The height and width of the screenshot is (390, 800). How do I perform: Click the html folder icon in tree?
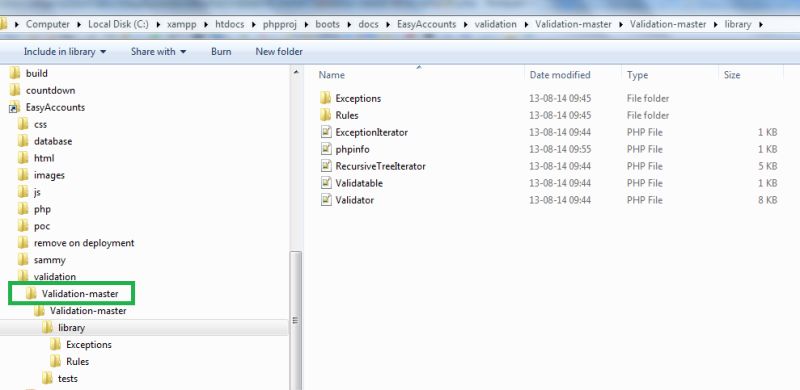pos(23,158)
